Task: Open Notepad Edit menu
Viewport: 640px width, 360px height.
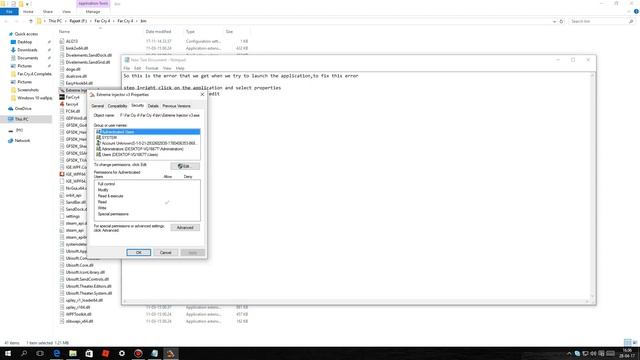Action: click(x=138, y=68)
